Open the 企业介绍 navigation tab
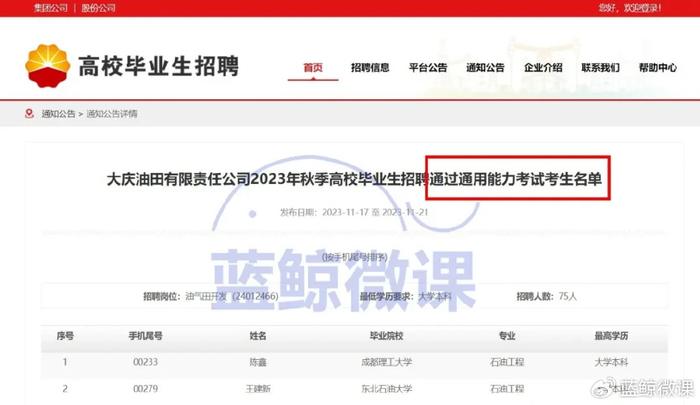 point(543,67)
